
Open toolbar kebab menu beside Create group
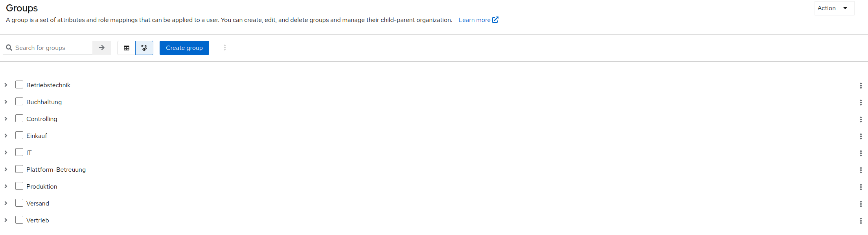(225, 48)
